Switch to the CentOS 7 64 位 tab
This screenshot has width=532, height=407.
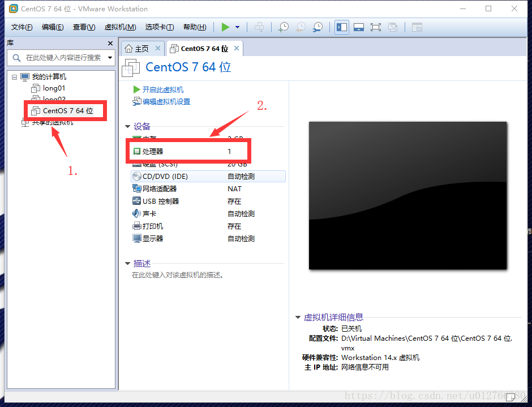coord(204,49)
